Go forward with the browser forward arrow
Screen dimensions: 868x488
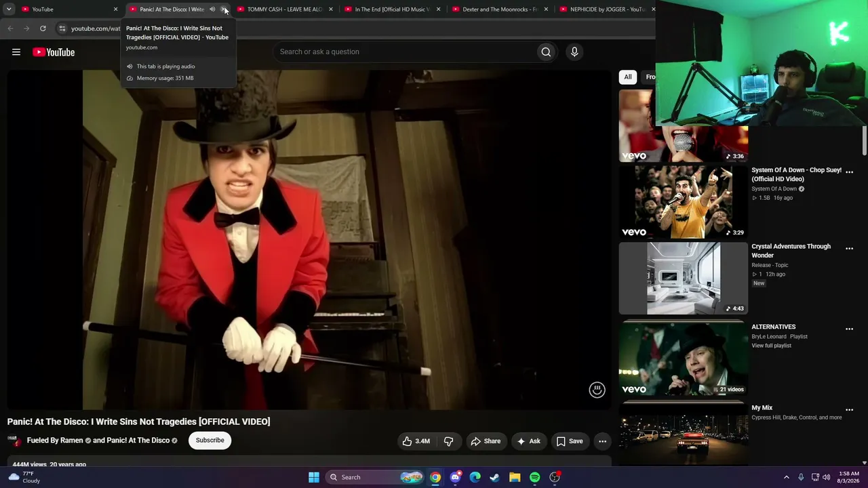click(x=26, y=28)
